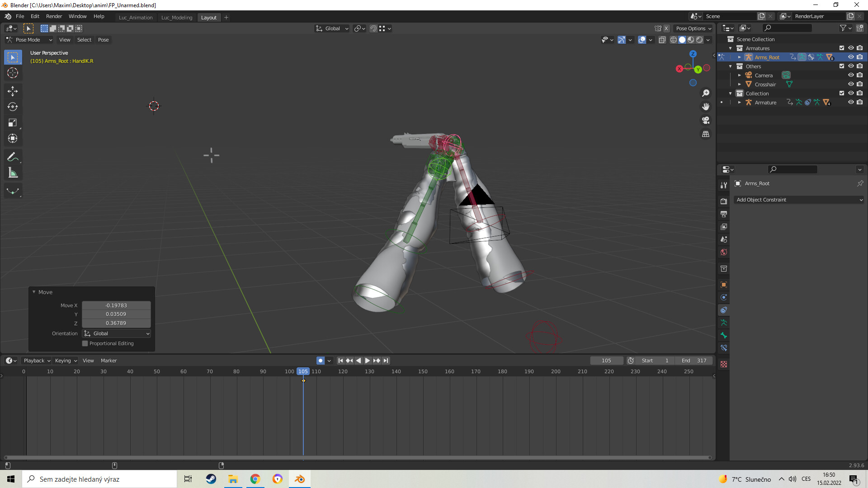This screenshot has width=868, height=488.
Task: Select the Annotate tool
Action: (13, 157)
